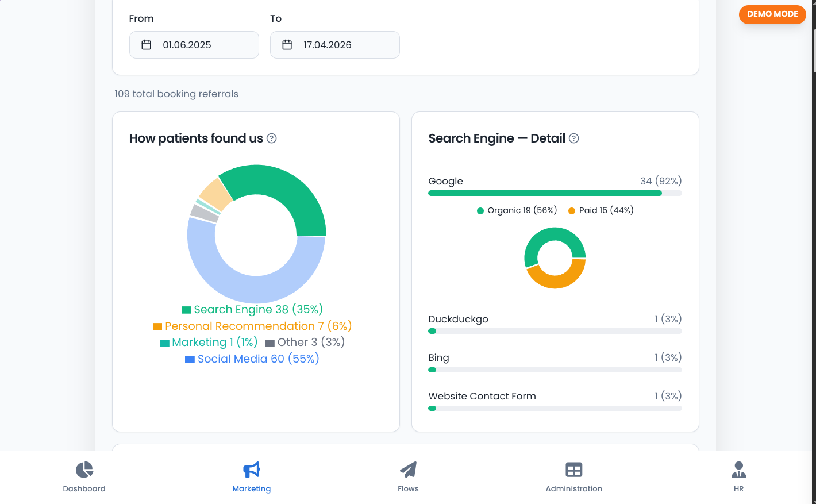Open the Administration table icon
Viewport: 816px width, 504px height.
click(574, 470)
